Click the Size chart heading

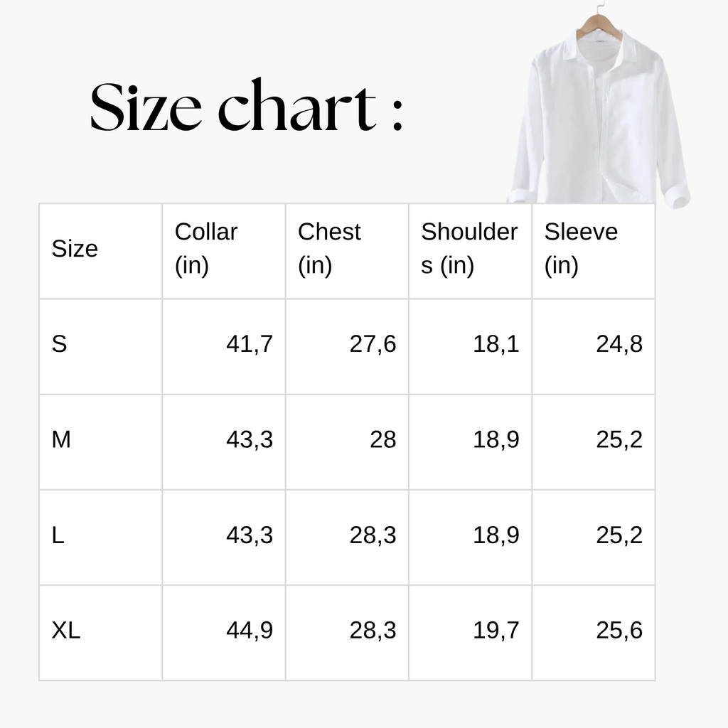(246, 106)
